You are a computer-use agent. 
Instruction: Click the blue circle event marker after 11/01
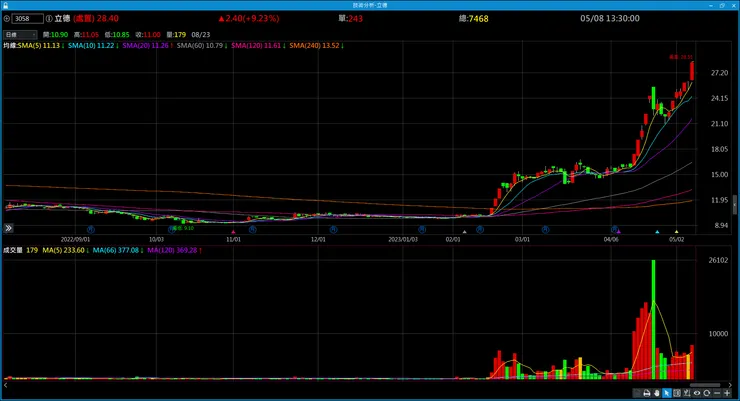pyautogui.click(x=252, y=229)
